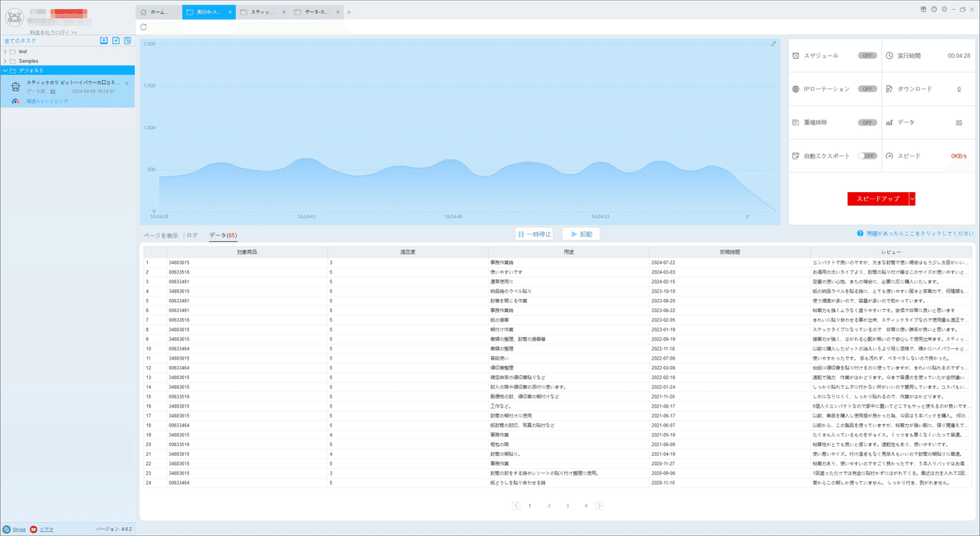This screenshot has height=536, width=980.
Task: Open the gift icon in title bar
Action: [x=924, y=9]
